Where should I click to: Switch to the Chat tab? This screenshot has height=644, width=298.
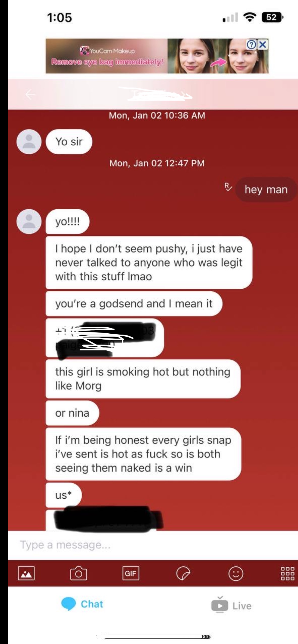tap(82, 604)
